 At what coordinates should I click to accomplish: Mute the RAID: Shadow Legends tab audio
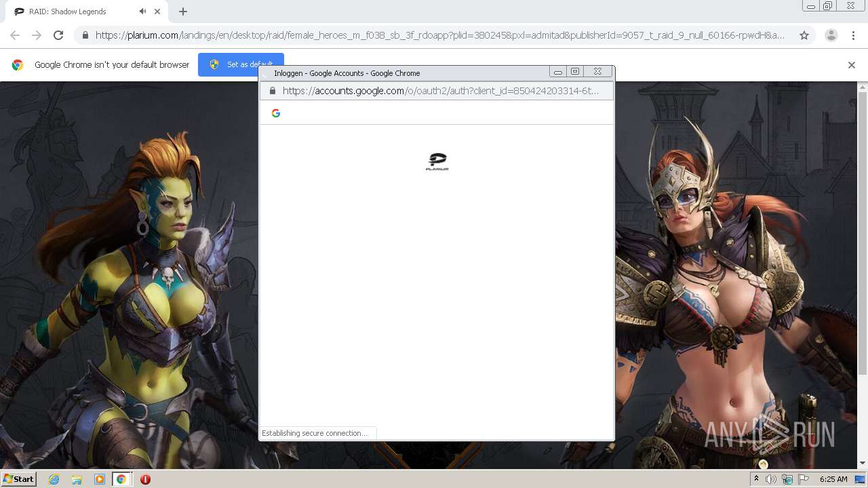point(142,12)
